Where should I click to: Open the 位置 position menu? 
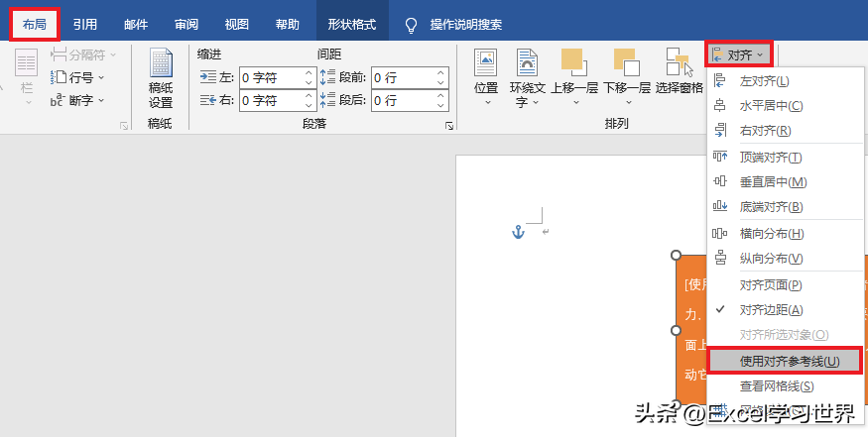coord(486,77)
